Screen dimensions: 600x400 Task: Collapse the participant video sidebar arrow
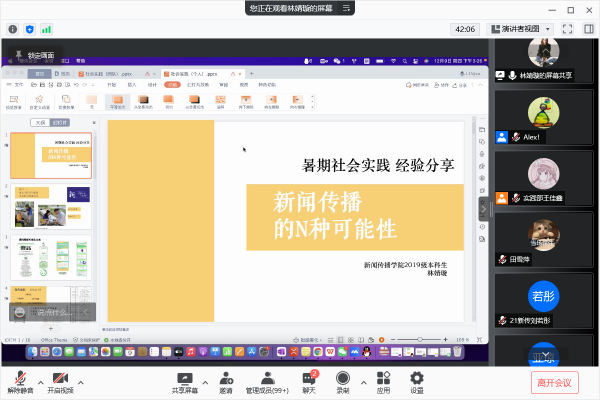click(486, 208)
